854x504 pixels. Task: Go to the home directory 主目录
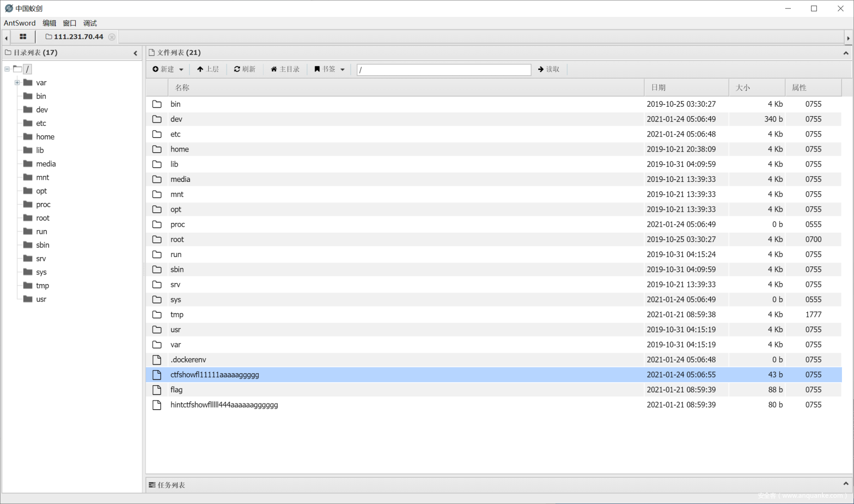pos(285,69)
